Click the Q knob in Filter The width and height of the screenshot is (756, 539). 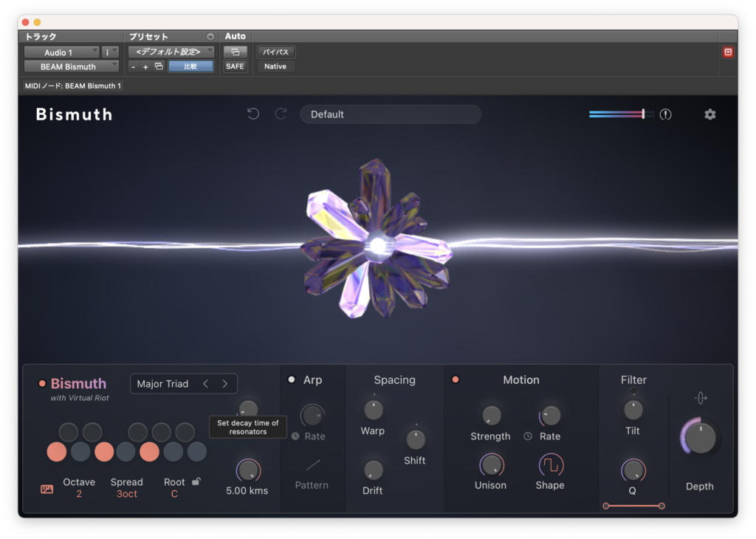633,470
